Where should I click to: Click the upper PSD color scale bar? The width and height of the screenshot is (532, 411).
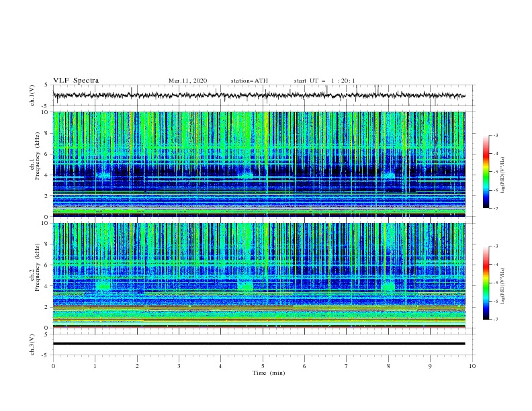(486, 172)
